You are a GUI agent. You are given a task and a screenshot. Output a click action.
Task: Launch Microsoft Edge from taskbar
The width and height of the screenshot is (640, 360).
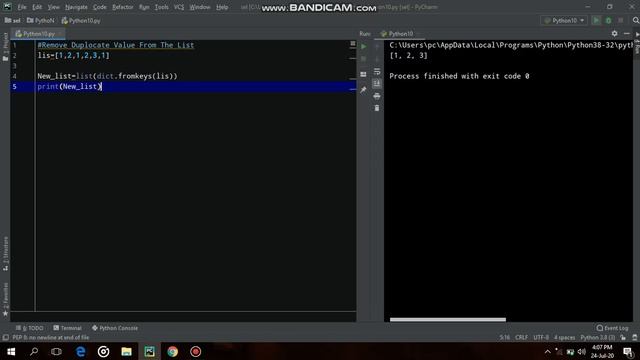81,351
